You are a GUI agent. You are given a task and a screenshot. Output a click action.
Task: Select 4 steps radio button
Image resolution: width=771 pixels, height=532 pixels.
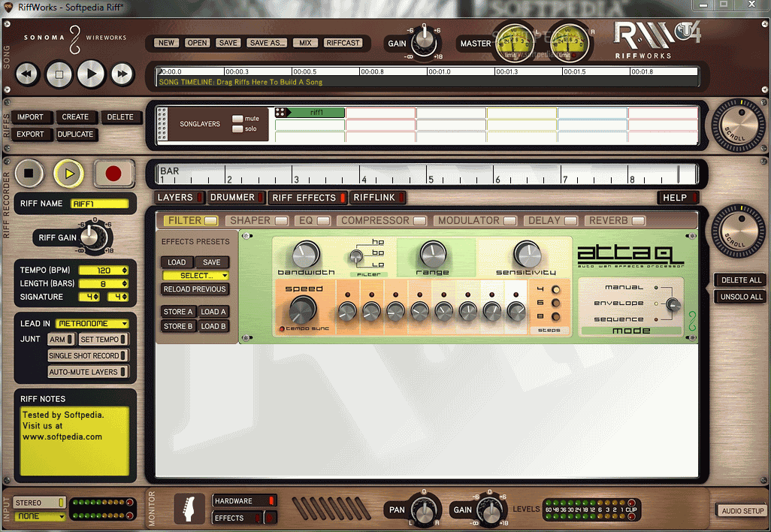(555, 289)
